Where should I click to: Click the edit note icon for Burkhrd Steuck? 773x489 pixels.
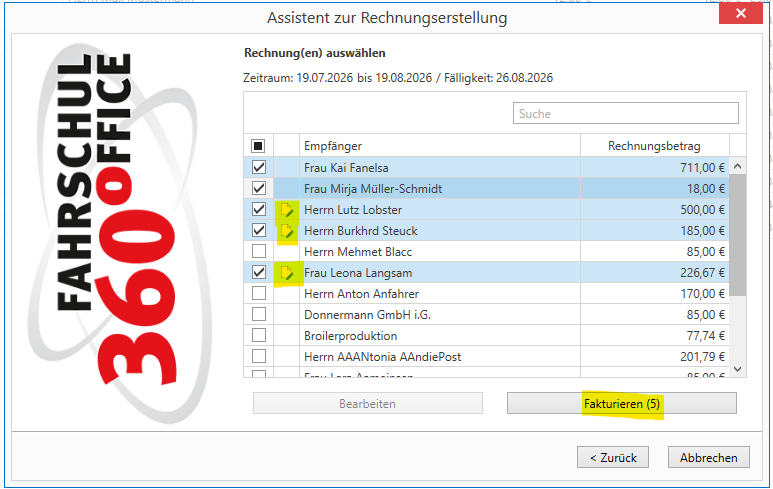[287, 231]
